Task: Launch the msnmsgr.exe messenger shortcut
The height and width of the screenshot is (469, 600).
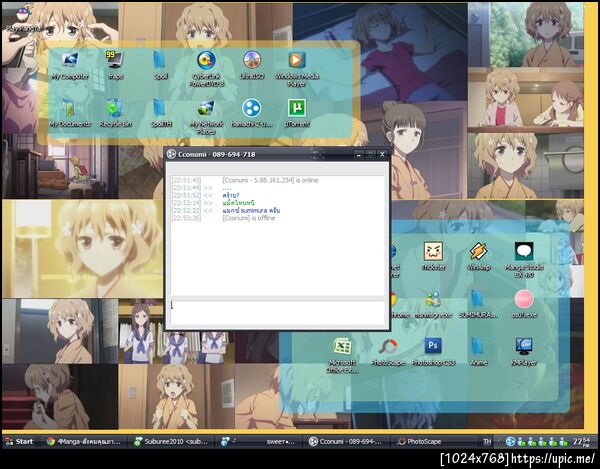Action: tap(433, 305)
